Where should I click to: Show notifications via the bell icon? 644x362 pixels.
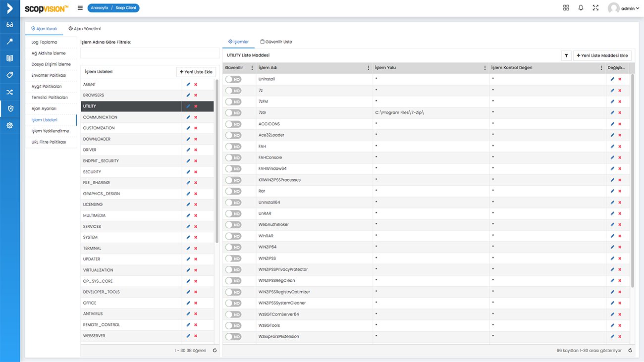(581, 8)
